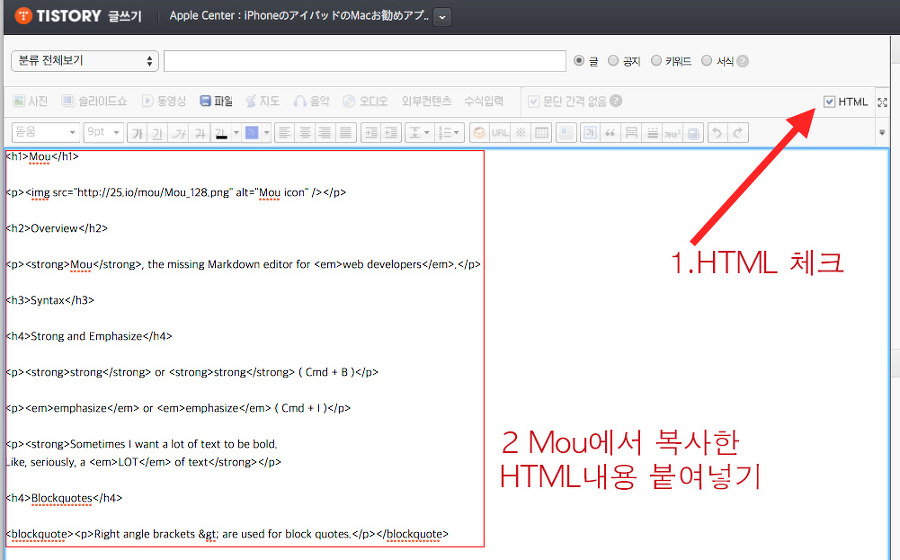Click the 동영상 video button
This screenshot has height=560, width=900.
coord(164,101)
